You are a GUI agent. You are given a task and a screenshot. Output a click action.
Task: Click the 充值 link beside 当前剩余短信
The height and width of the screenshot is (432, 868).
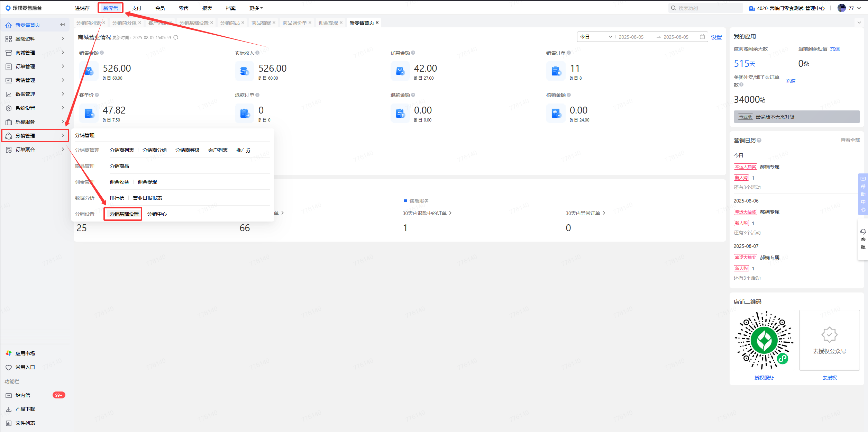[835, 49]
